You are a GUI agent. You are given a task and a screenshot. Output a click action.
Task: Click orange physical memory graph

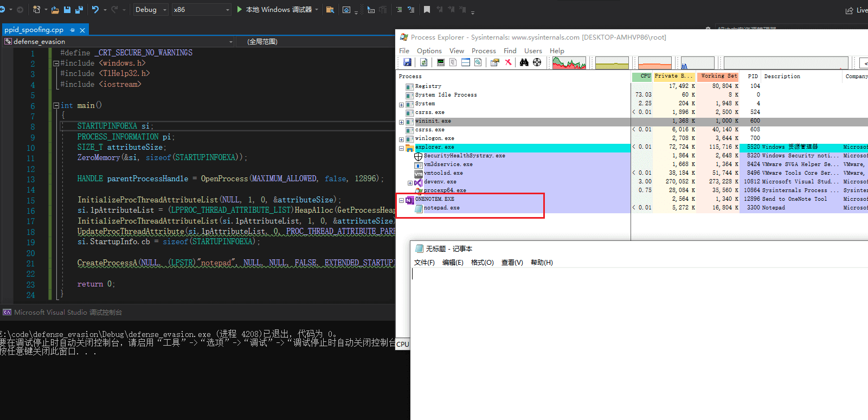(x=655, y=63)
